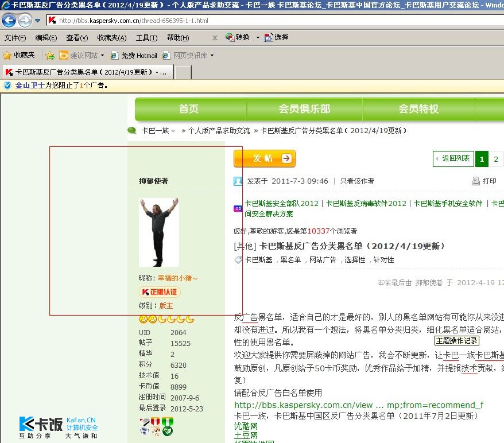Image resolution: width=504 pixels, height=443 pixels.
Task: Open a new blank browser tab
Action: coord(183,72)
